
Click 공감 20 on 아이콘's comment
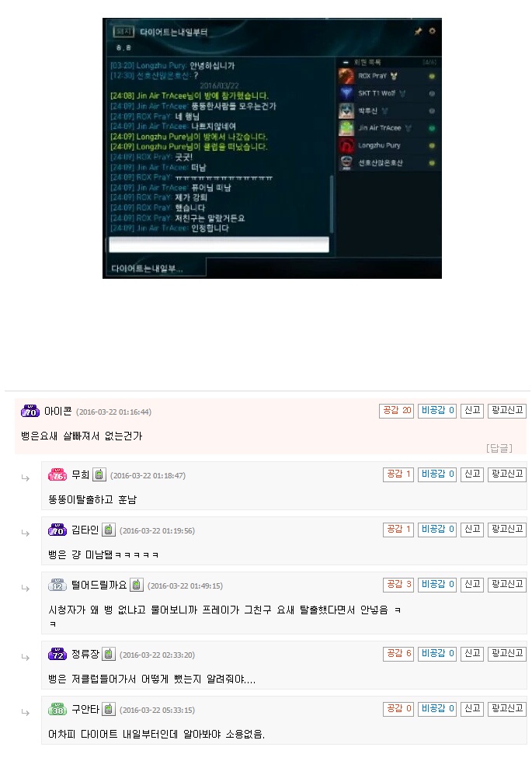pos(397,411)
